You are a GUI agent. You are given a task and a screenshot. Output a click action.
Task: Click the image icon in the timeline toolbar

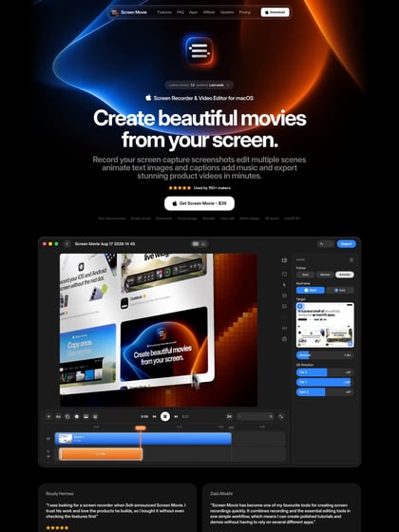click(x=85, y=416)
